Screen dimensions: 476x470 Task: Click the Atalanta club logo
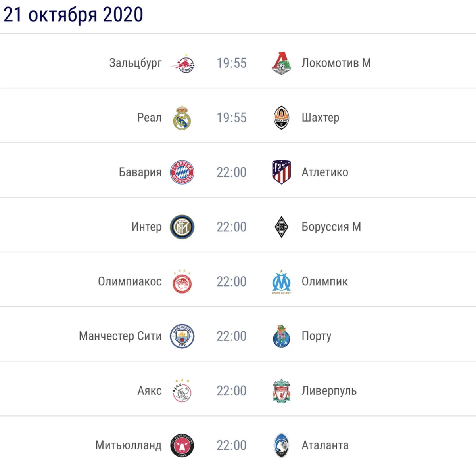(281, 446)
